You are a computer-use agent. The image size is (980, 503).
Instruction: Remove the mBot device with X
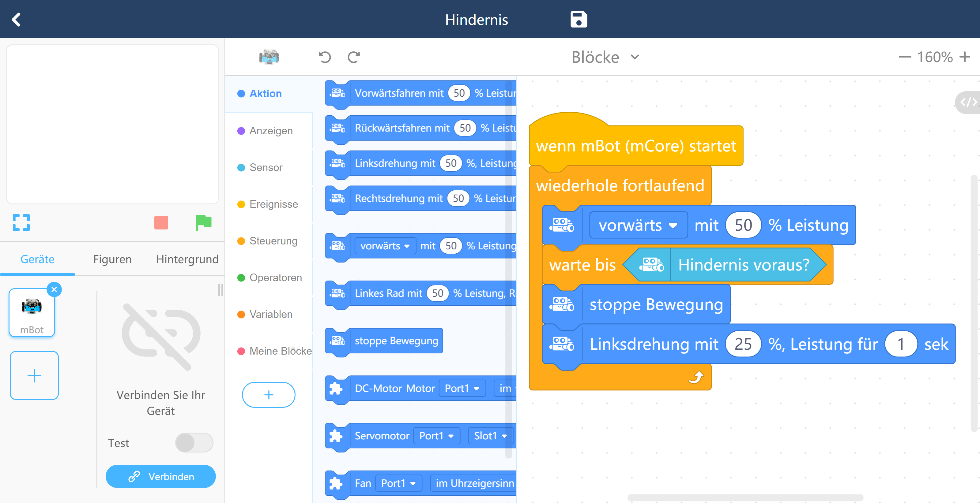coord(55,290)
